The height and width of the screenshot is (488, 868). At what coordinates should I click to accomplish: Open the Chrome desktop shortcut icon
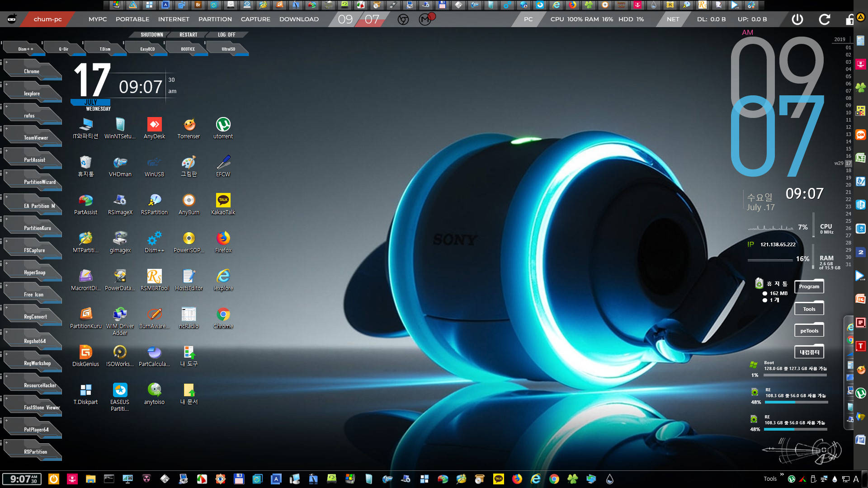223,318
